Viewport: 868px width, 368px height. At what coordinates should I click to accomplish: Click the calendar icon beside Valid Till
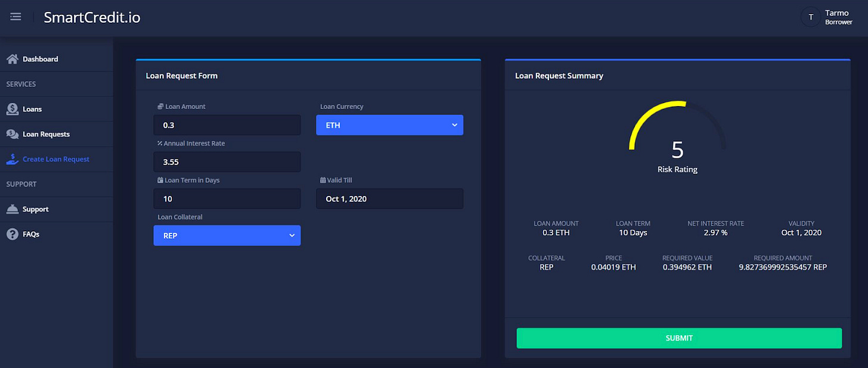tap(323, 180)
